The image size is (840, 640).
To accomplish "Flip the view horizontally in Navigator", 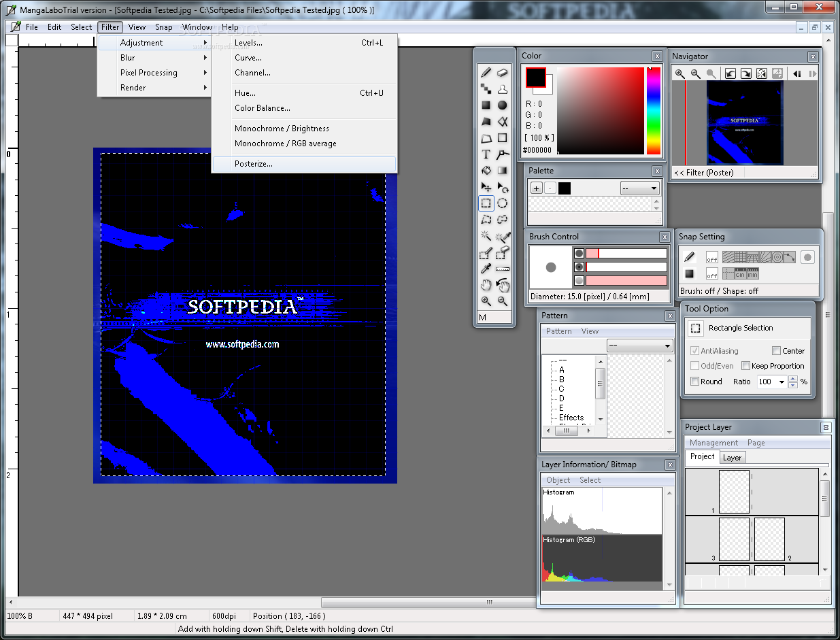I will 761,74.
